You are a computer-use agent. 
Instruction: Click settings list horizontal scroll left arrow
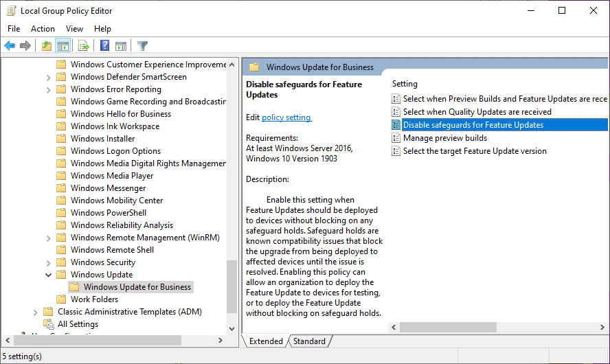(x=394, y=328)
